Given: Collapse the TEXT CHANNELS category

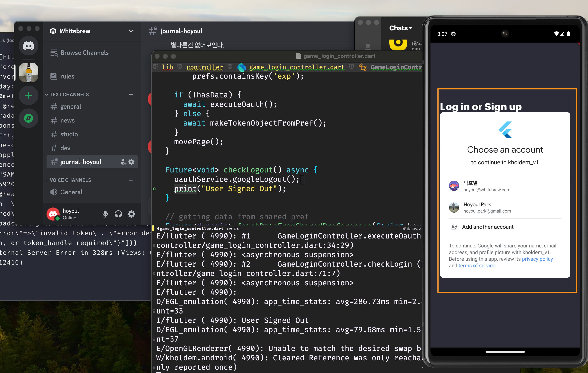Looking at the screenshot, I should click(x=69, y=94).
